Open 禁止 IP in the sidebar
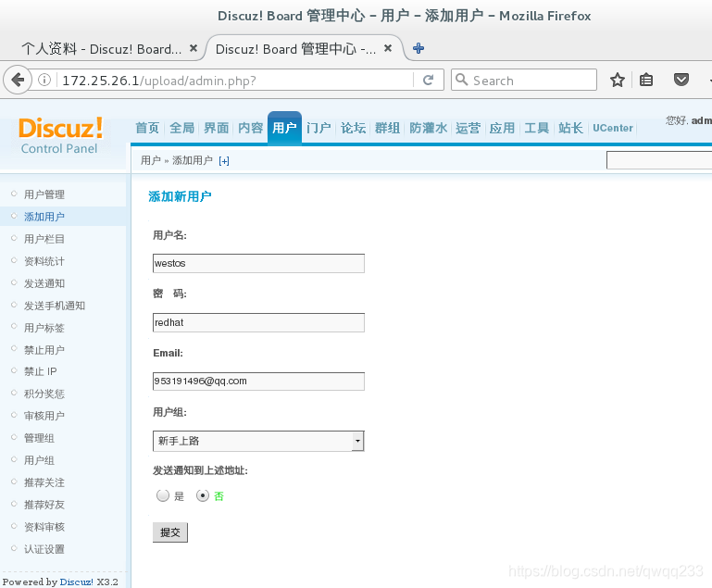The width and height of the screenshot is (712, 588). click(x=41, y=371)
